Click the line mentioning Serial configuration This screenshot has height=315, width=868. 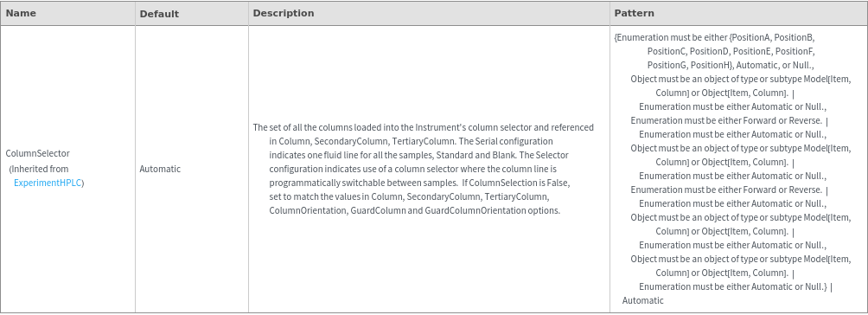pyautogui.click(x=411, y=141)
